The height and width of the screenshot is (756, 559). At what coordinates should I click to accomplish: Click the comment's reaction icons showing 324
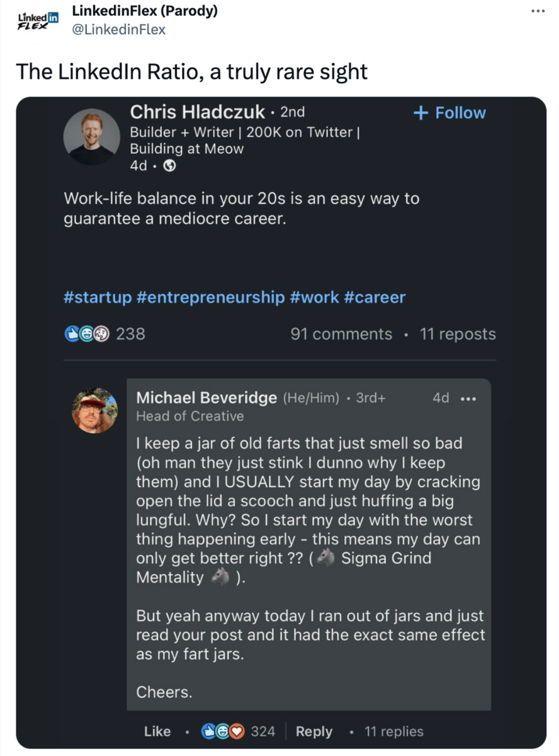click(222, 731)
